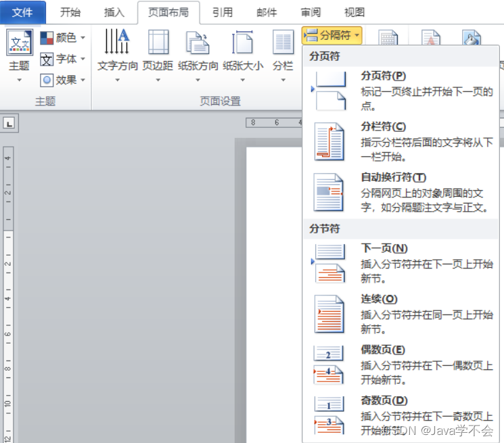This screenshot has height=443, width=504.
Task: Click the 文字方向 text direction icon
Action: click(117, 41)
